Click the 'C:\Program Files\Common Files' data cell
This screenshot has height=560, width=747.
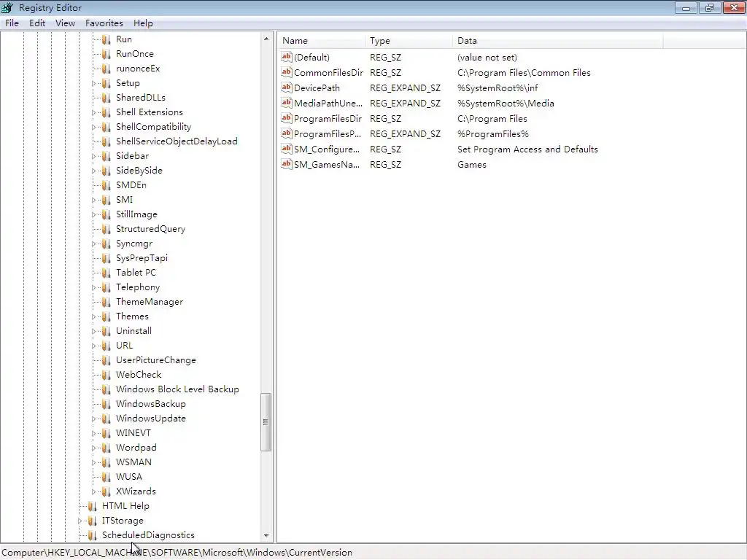[x=524, y=73]
